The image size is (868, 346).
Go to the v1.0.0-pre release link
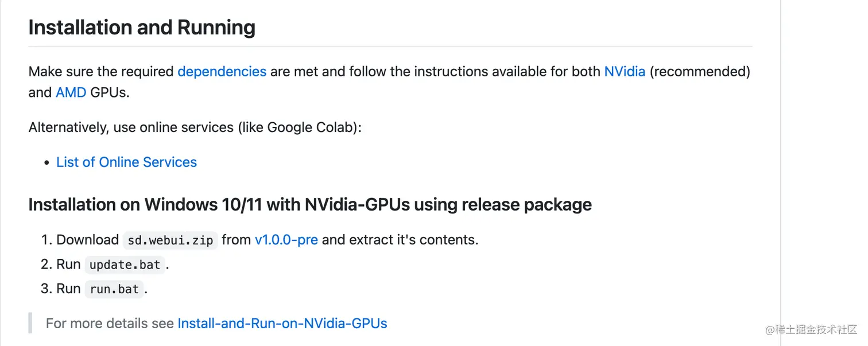pos(286,240)
